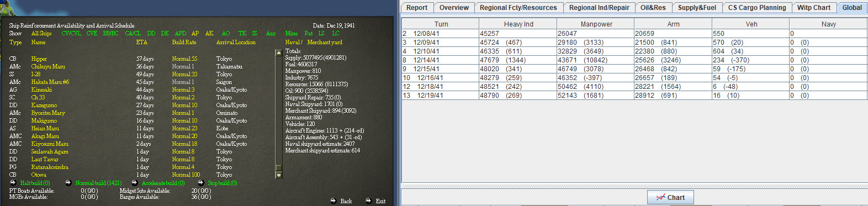Image resolution: width=868 pixels, height=206 pixels.
Task: Open ship Otowa details
Action: click(x=39, y=175)
